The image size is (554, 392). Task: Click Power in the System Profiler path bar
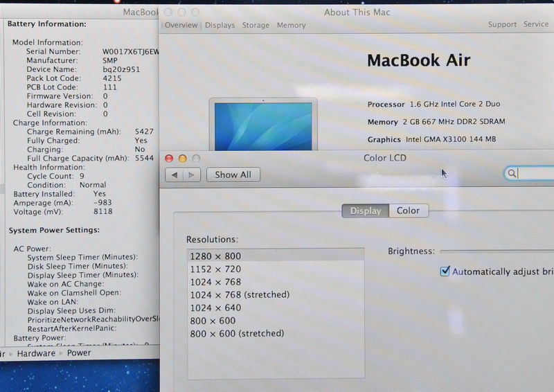[x=79, y=353]
